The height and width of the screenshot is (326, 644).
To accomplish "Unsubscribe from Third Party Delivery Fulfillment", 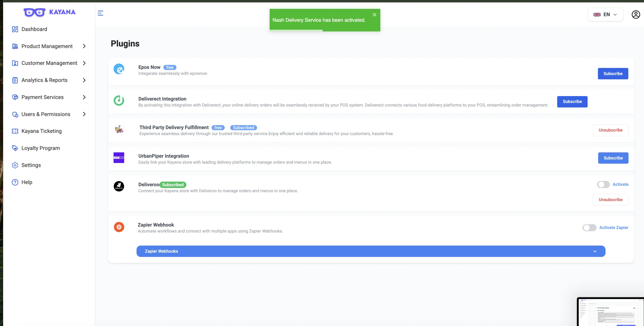I will coord(610,130).
